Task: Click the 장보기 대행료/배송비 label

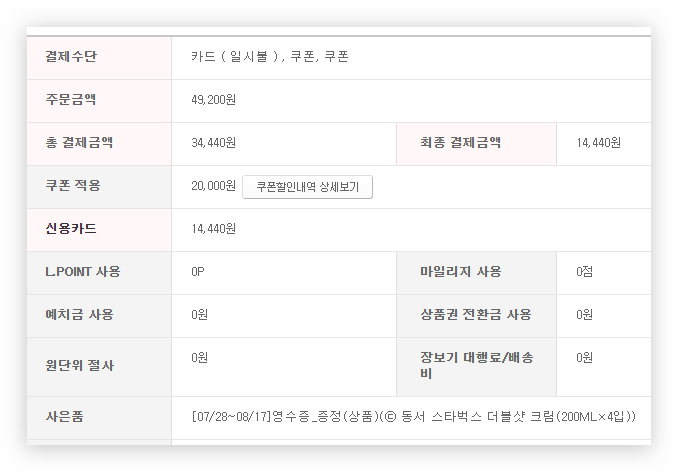Action: click(x=473, y=365)
